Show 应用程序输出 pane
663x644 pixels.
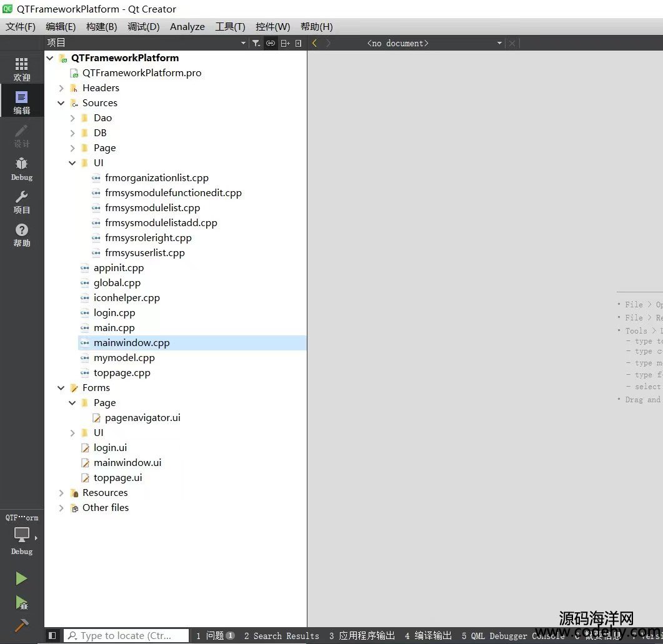[x=362, y=635]
